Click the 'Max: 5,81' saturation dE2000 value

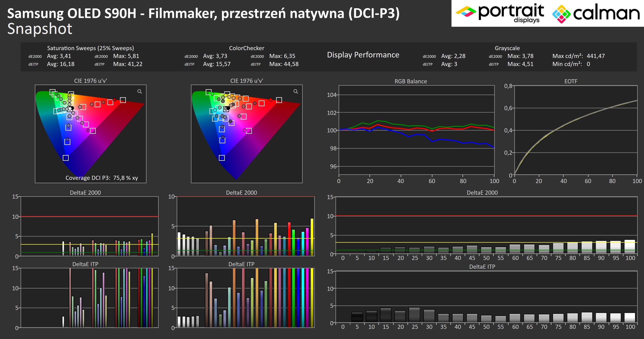pyautogui.click(x=126, y=56)
